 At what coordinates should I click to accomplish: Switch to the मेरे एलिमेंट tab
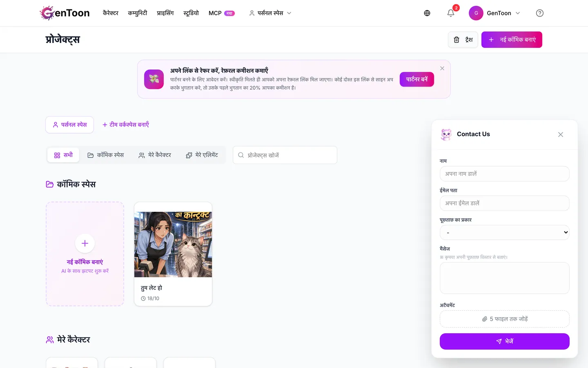tap(202, 155)
